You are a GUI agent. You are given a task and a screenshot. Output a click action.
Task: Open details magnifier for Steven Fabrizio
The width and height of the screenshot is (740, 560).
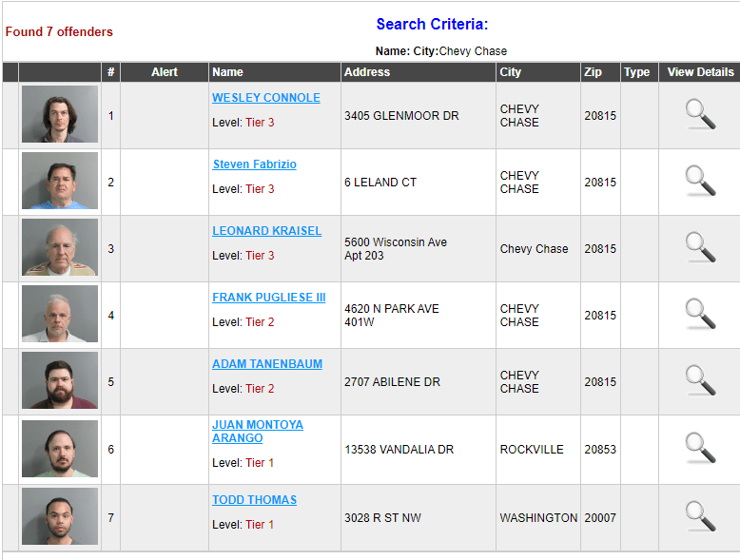(700, 182)
